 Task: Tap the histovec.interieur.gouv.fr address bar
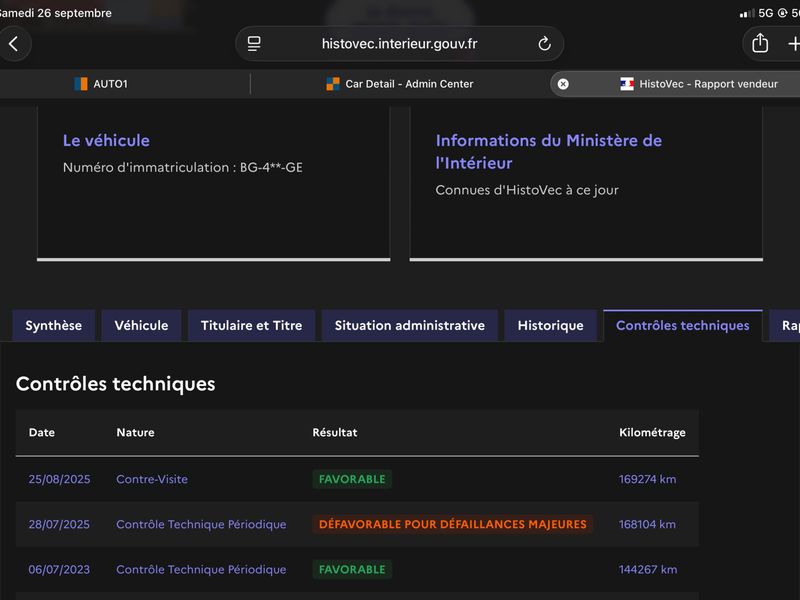tap(399, 44)
